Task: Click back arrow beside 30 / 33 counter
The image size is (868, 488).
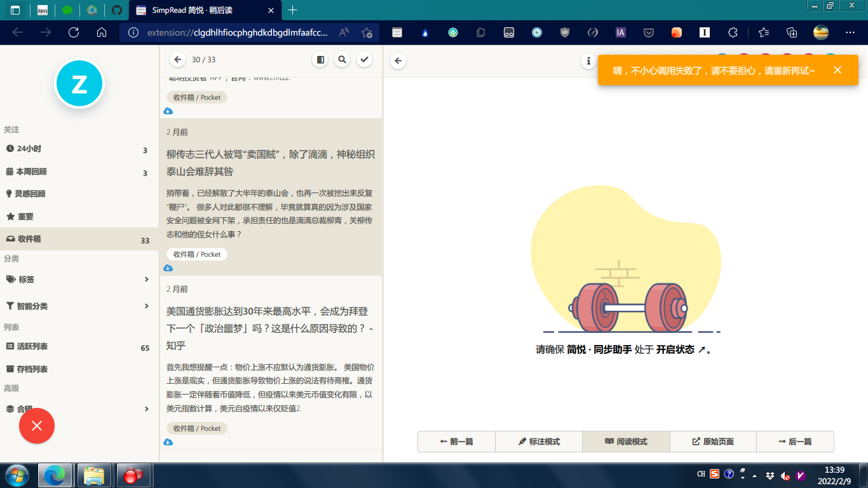Action: [x=178, y=60]
